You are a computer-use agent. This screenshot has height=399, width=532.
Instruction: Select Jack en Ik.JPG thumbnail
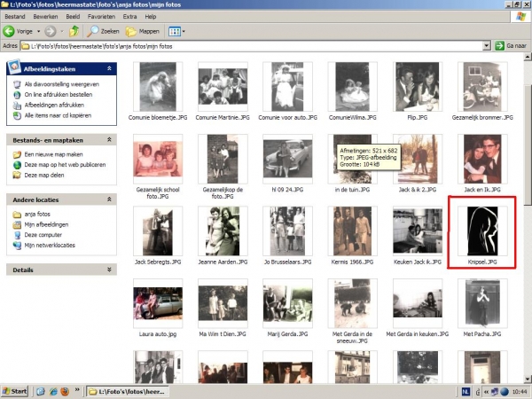pyautogui.click(x=482, y=159)
